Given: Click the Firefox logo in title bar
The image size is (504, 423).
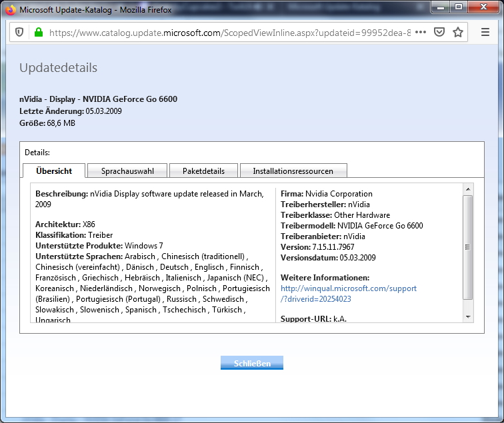Looking at the screenshot, I should pos(11,10).
